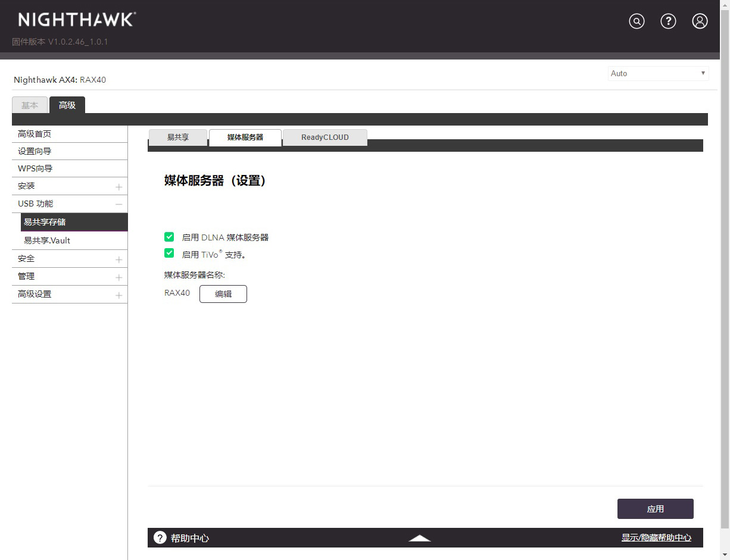
Task: Click the firmware version V1.0.2.46_1.0.1 text
Action: (x=60, y=42)
